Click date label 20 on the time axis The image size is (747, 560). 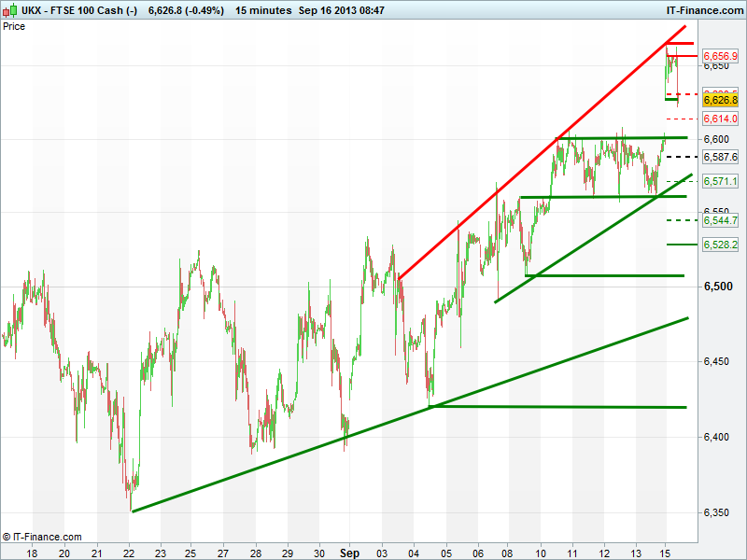click(63, 553)
